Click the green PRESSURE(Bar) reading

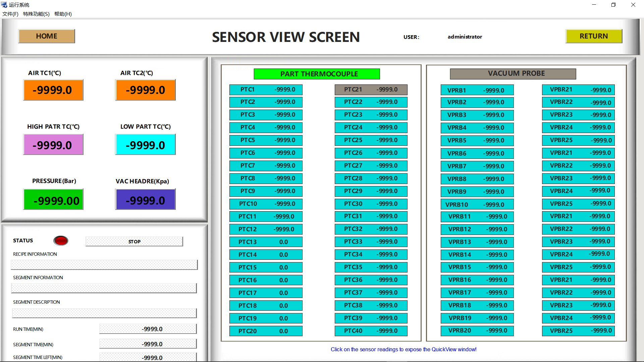[x=53, y=200]
